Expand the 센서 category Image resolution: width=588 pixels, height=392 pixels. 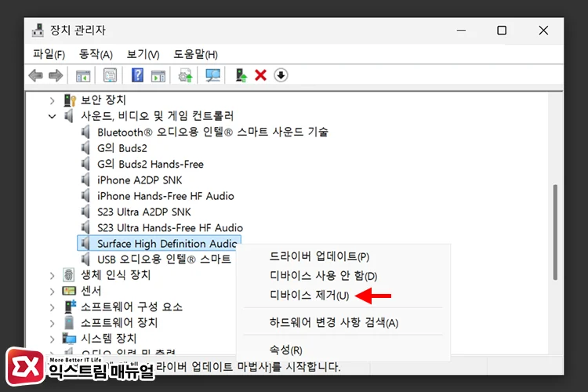point(52,292)
